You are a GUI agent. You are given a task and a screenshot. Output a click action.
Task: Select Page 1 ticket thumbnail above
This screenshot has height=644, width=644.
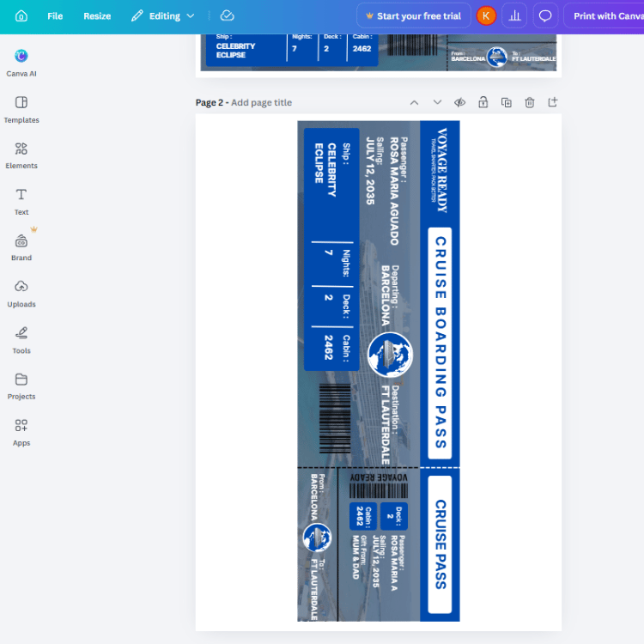379,52
